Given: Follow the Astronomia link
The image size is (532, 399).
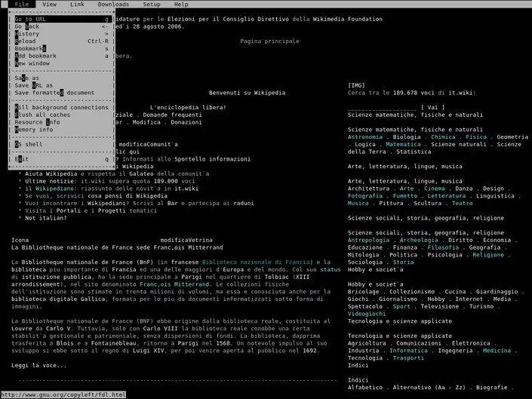Looking at the screenshot, I should pos(365,137).
